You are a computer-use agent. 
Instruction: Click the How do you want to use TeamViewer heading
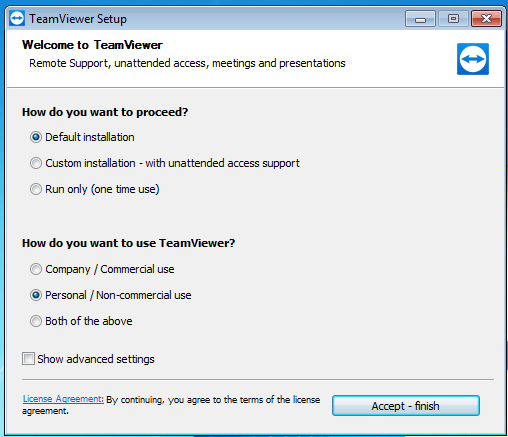[x=128, y=243]
